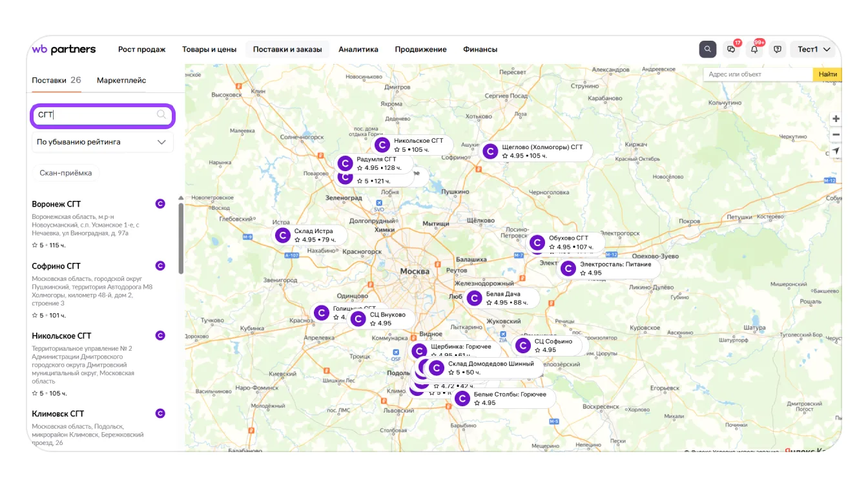Open the Поставки и заказы menu
The width and height of the screenshot is (868, 487).
287,49
